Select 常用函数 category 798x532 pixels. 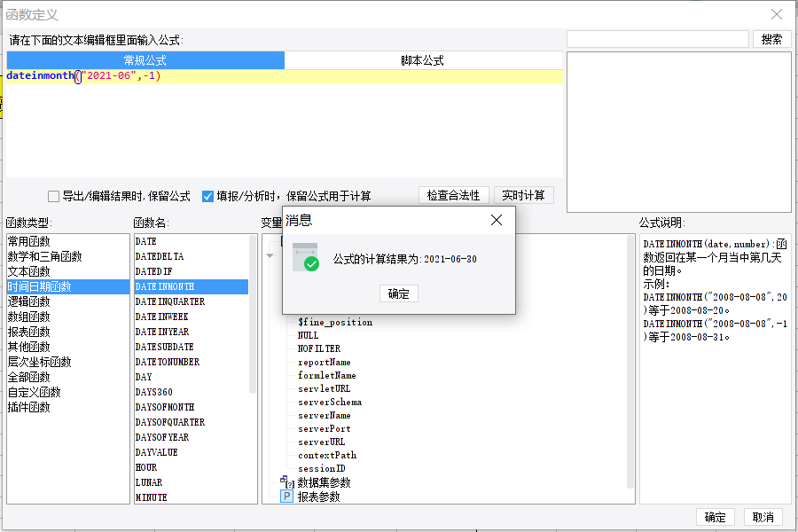pyautogui.click(x=68, y=241)
